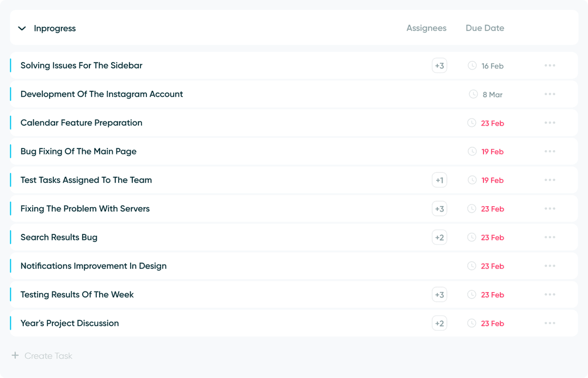Open more options for Development Of The Instagram Account
588x378 pixels.
(550, 94)
